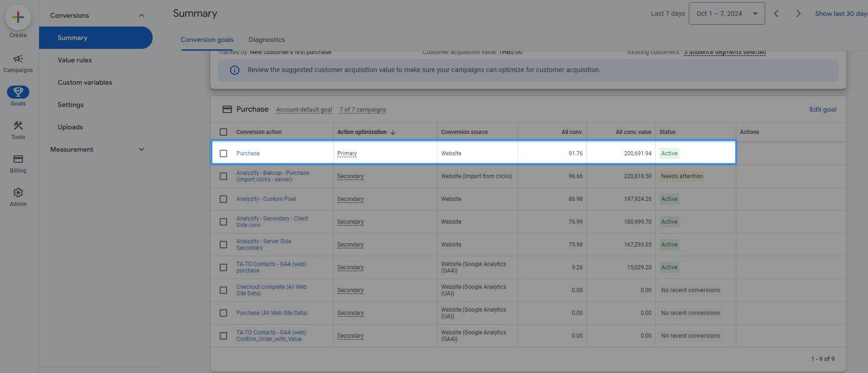Select Summary in the sidebar
Viewport: 868px width, 373px height.
[x=95, y=38]
